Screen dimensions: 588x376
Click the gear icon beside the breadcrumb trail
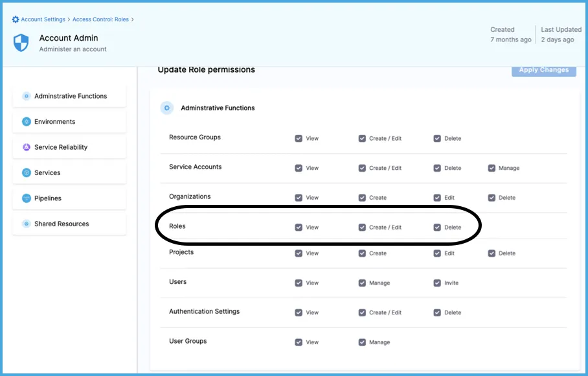tap(15, 19)
